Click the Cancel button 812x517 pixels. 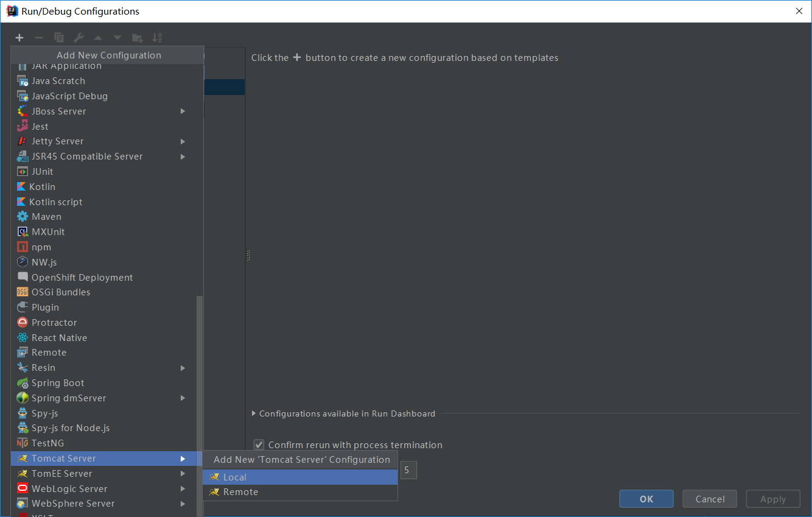[x=710, y=499]
